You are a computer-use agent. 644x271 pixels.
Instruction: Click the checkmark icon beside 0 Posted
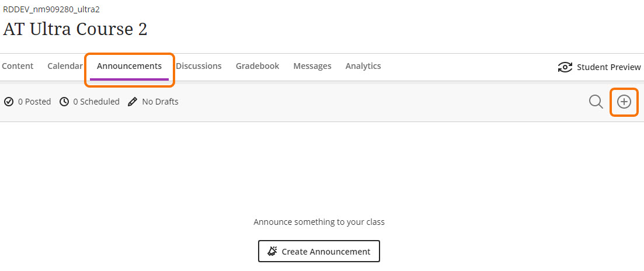pos(9,102)
